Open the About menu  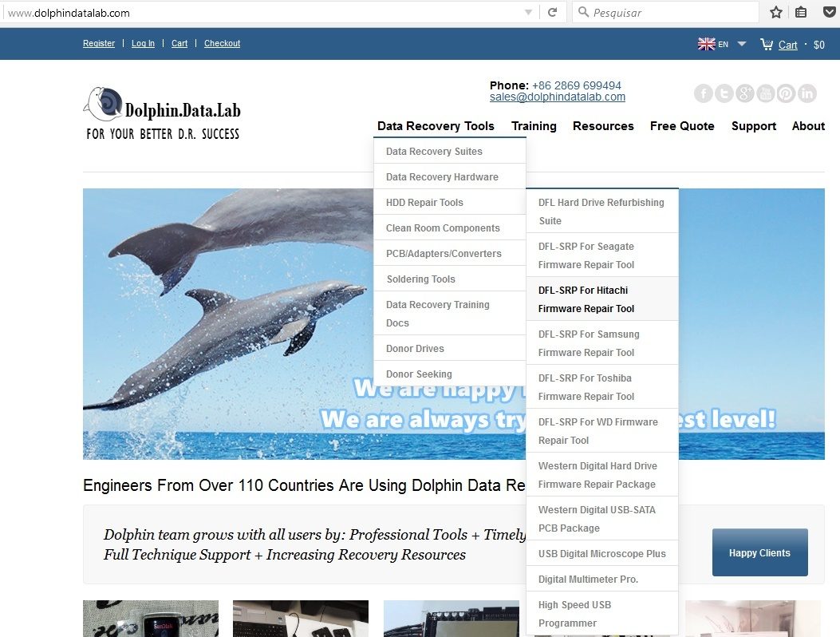click(808, 126)
